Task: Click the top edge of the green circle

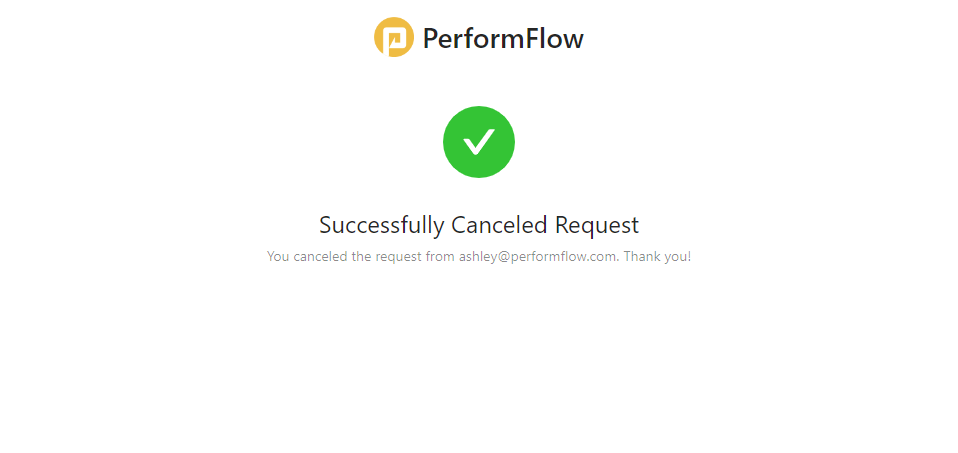Action: pyautogui.click(x=479, y=108)
